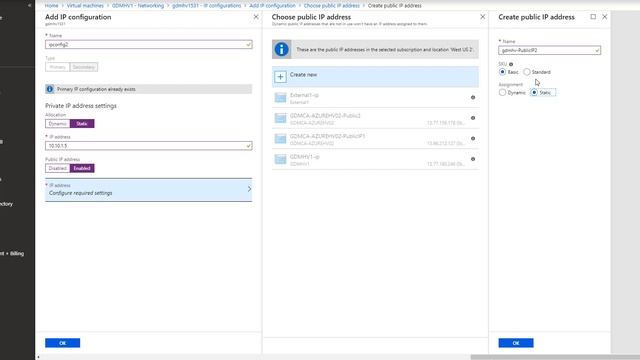Select GDMHV1-ip public address
This screenshot has height=360, width=640.
[375, 160]
